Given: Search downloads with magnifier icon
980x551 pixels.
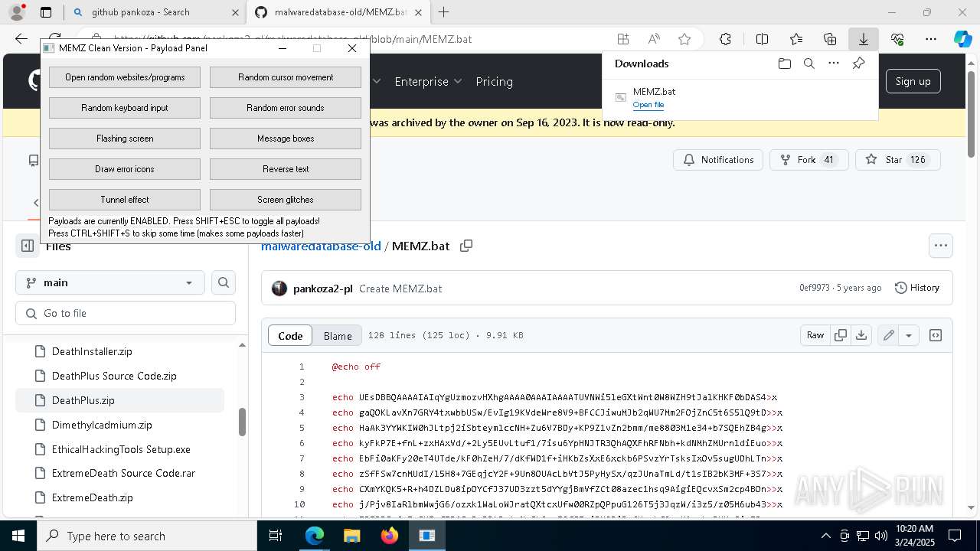Looking at the screenshot, I should (x=808, y=64).
